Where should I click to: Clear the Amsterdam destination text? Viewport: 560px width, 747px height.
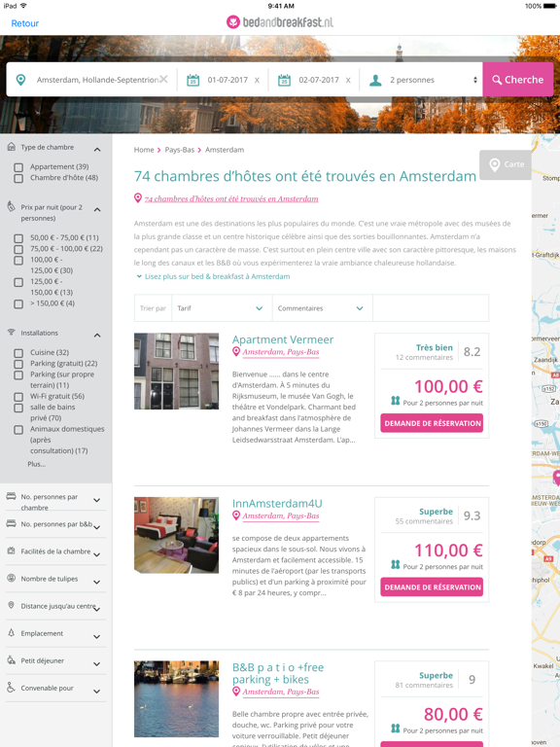pyautogui.click(x=163, y=79)
